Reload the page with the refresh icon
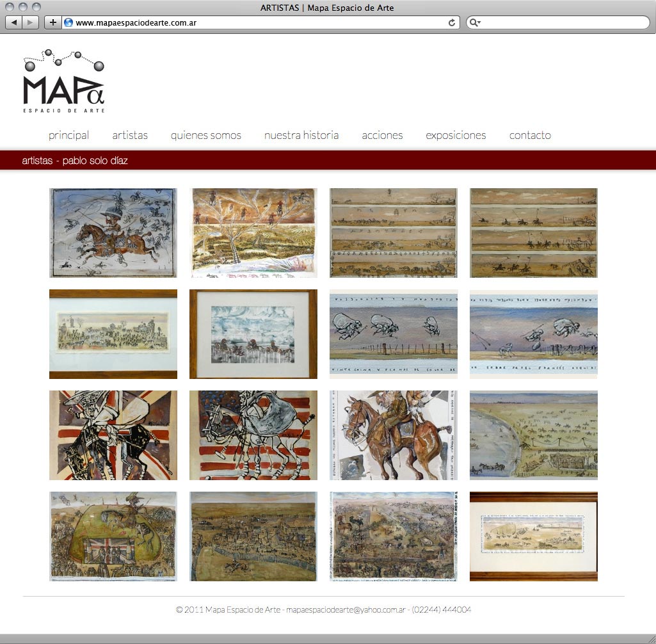The image size is (656, 644). click(452, 22)
